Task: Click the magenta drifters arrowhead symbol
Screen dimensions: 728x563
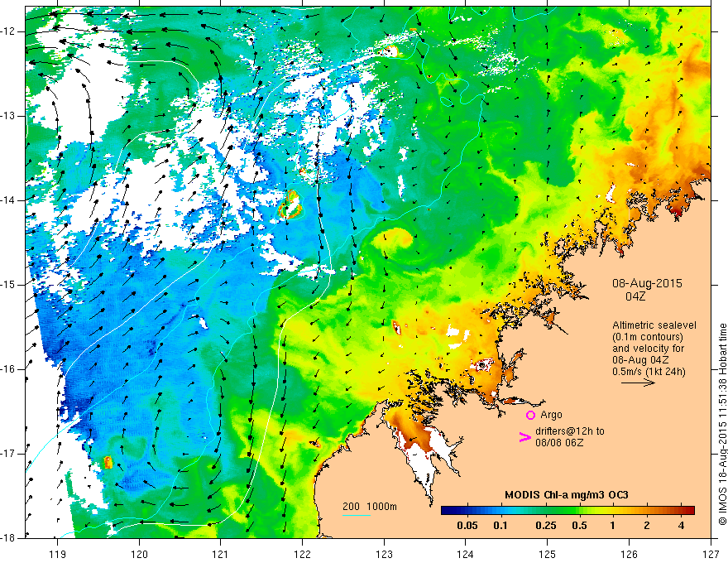Action: click(524, 437)
